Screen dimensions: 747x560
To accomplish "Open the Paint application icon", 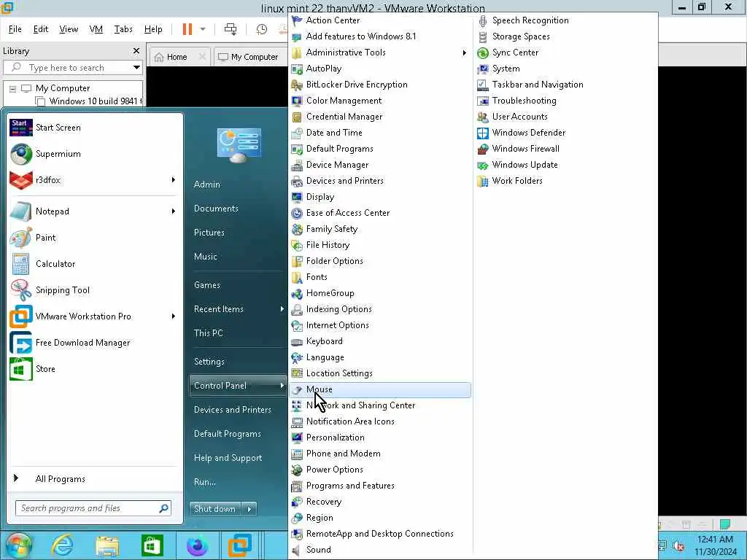I will pos(21,238).
